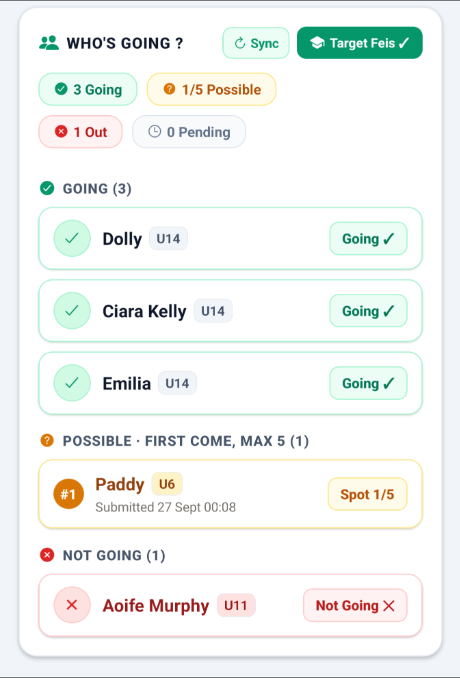This screenshot has width=460, height=678.
Task: Click the orange #1 badge for Paddy
Action: [68, 494]
